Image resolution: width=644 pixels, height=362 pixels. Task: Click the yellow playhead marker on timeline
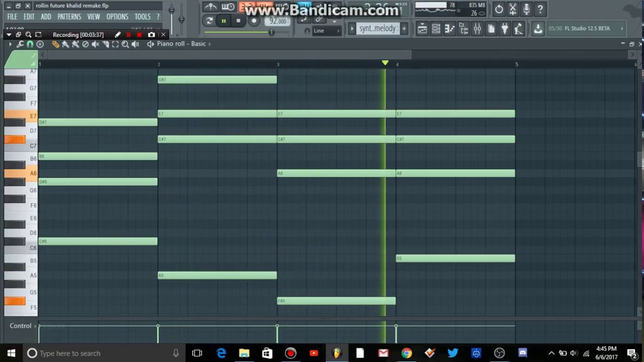click(x=385, y=63)
